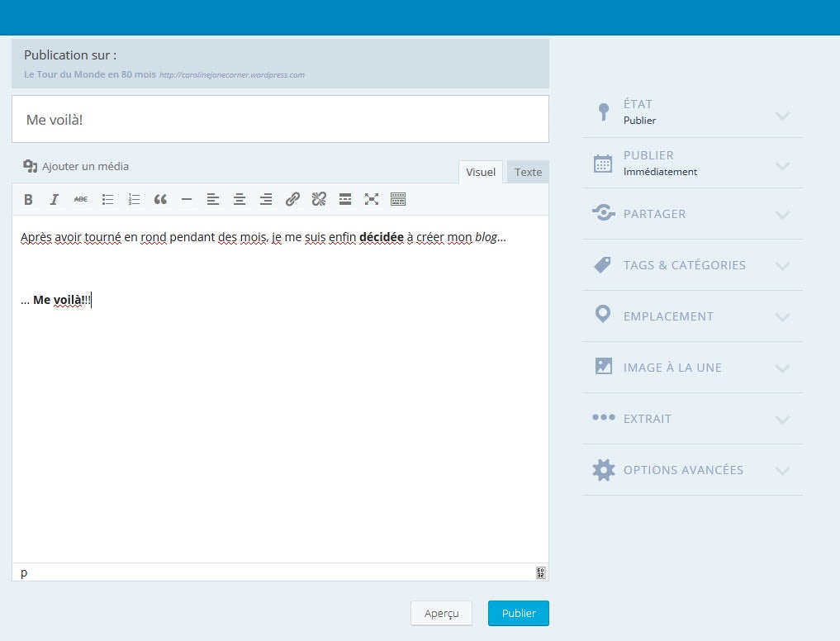Click the post title field 'Me voilà!'
840x641 pixels.
(280, 120)
